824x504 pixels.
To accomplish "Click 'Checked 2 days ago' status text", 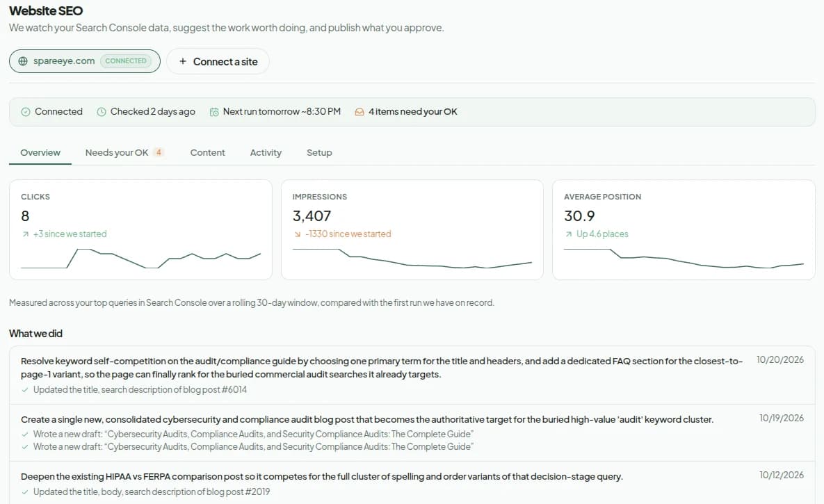I will point(152,112).
